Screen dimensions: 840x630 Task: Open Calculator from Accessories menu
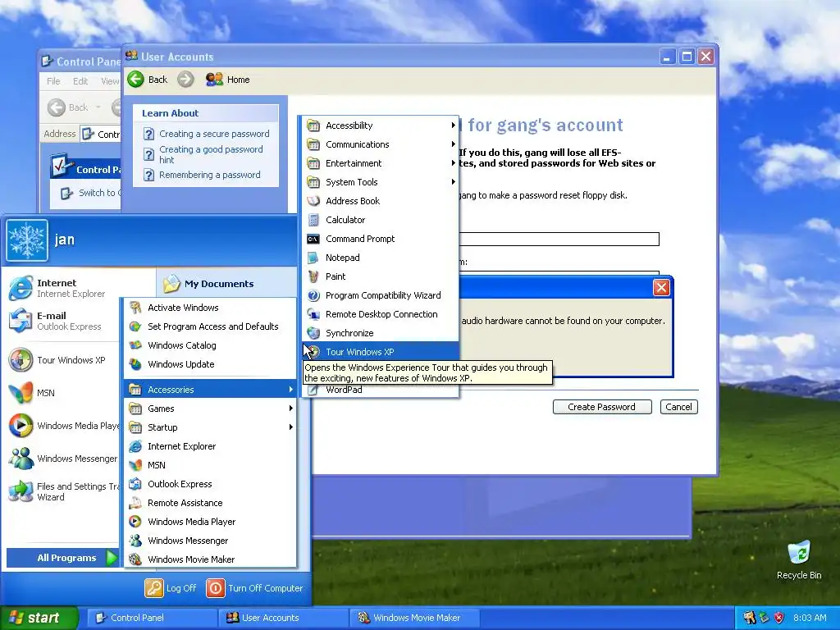[380, 220]
